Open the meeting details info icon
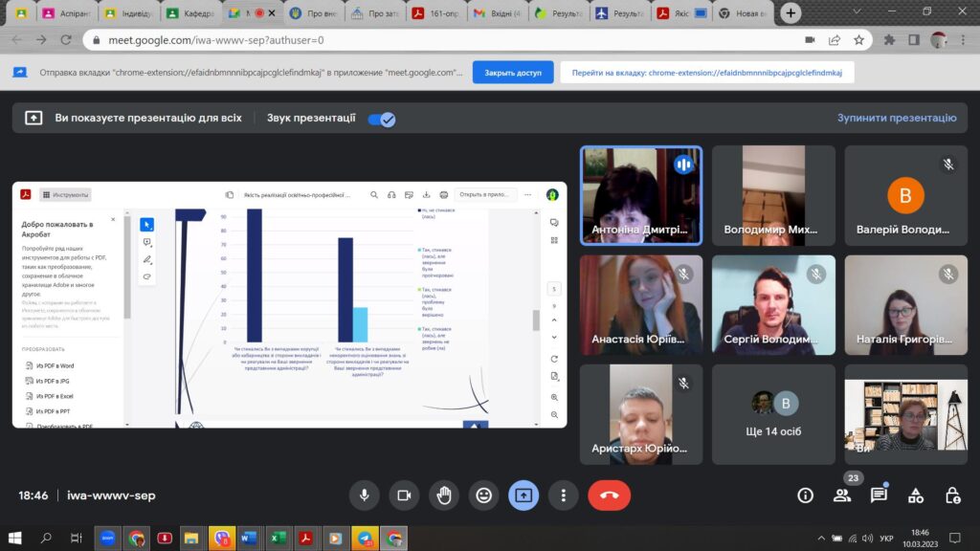 click(x=805, y=496)
